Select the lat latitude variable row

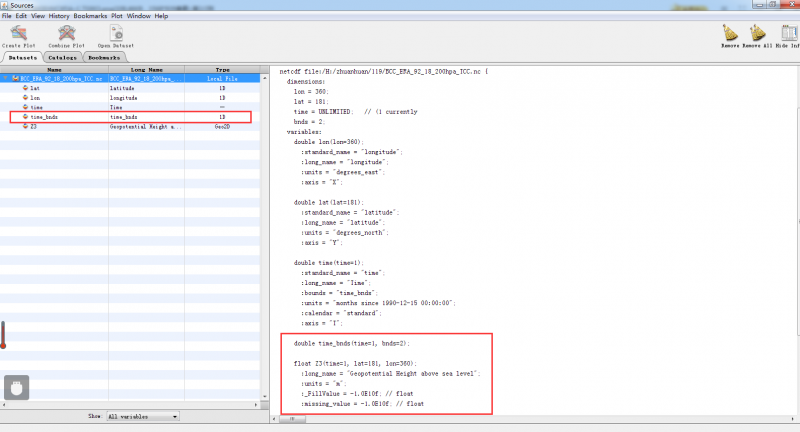click(35, 88)
